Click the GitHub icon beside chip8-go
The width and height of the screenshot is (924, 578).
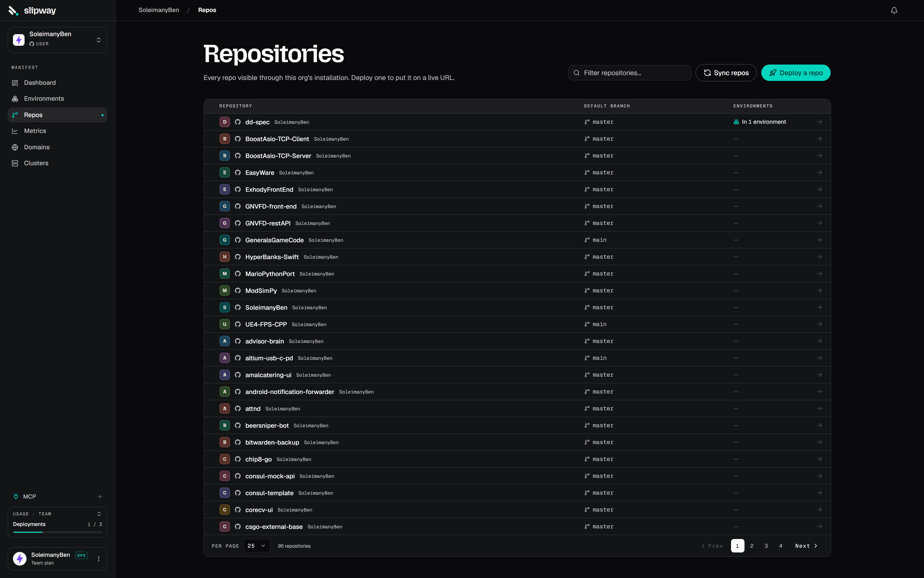tap(237, 459)
